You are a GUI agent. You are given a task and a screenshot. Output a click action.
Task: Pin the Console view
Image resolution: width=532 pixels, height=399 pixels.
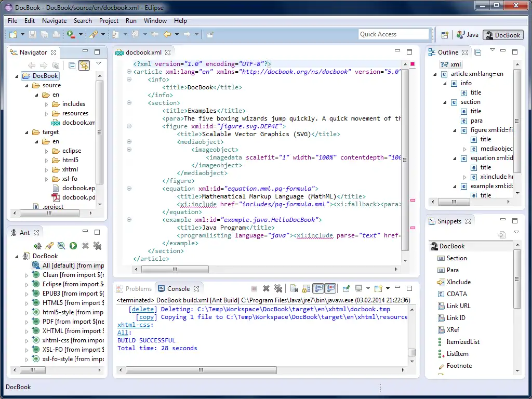(346, 288)
